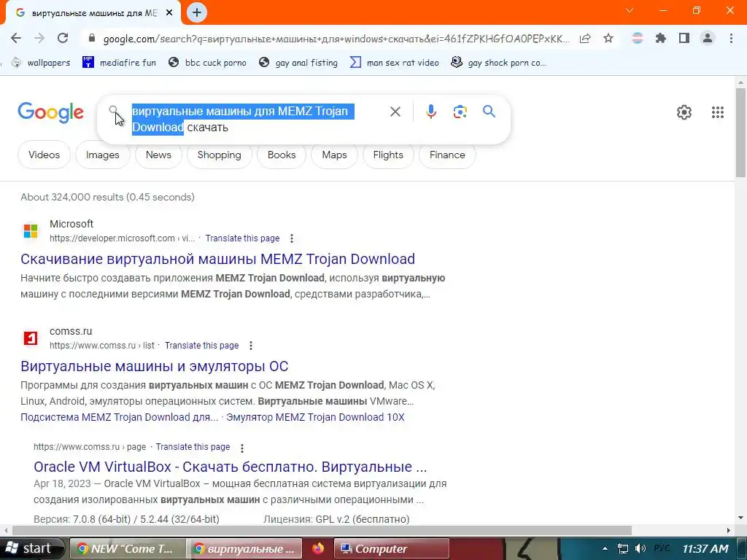Reload the current page
747x560 pixels.
[x=63, y=39]
